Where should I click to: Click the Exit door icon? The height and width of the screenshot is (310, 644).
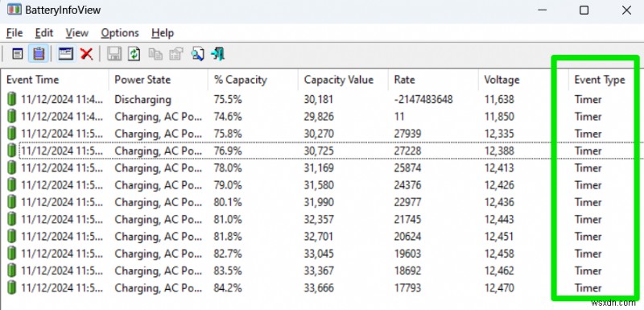pyautogui.click(x=217, y=54)
